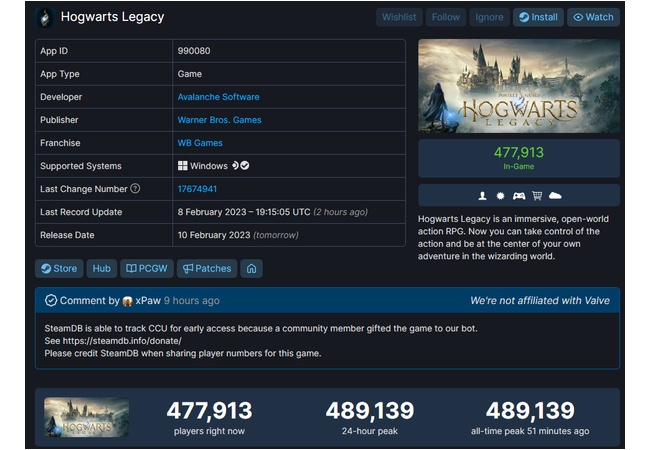
Task: Click the 'Game' App Type value
Action: (x=189, y=74)
